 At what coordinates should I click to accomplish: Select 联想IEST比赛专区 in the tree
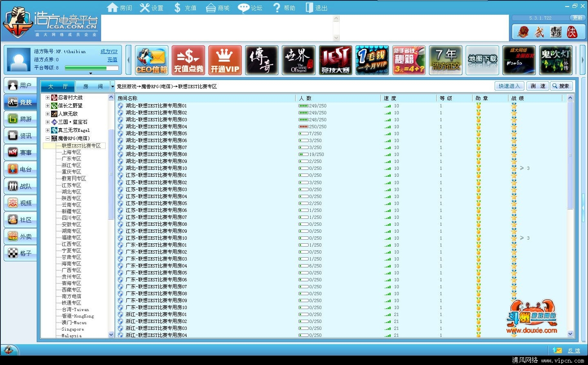(x=81, y=146)
